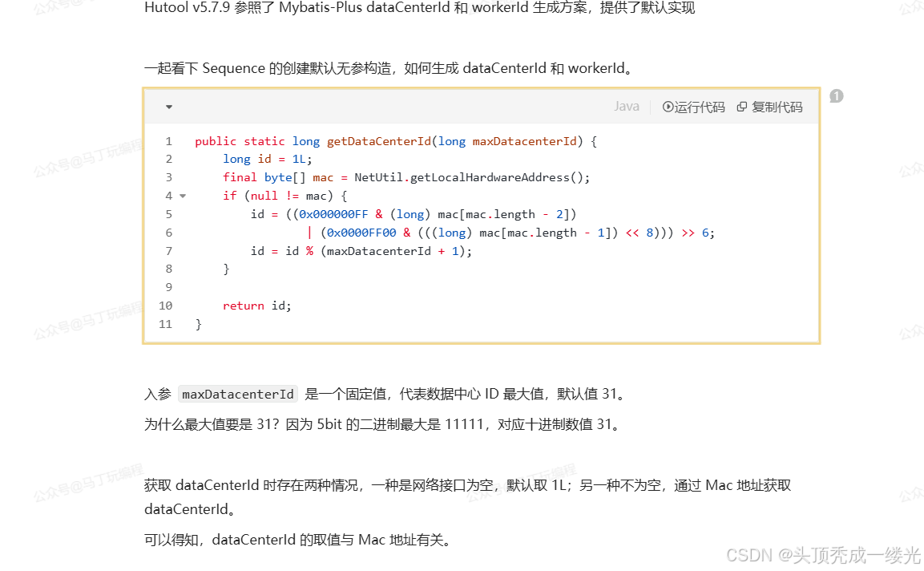924x571 pixels.
Task: Click the hex value 0x000000FF in line 5
Action: [x=333, y=214]
